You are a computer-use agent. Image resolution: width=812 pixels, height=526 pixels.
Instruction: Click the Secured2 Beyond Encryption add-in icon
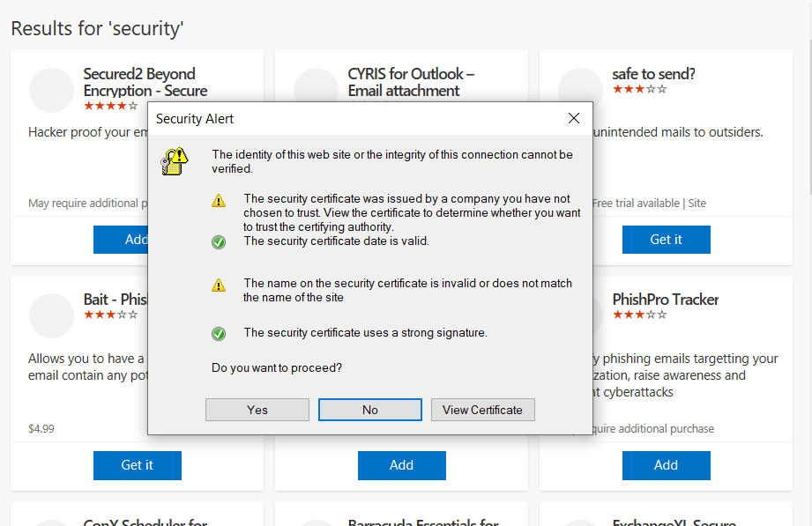click(51, 90)
